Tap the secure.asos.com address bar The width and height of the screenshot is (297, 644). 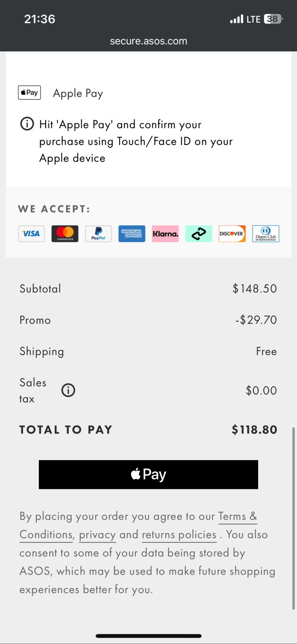pos(148,41)
